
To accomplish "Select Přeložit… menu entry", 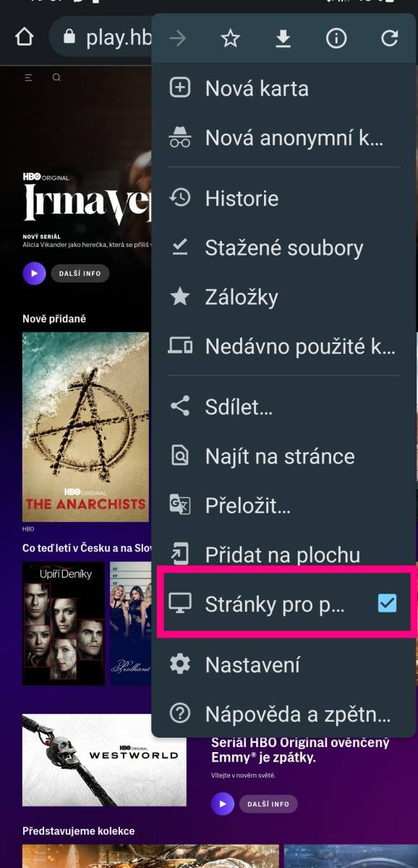I will [283, 505].
